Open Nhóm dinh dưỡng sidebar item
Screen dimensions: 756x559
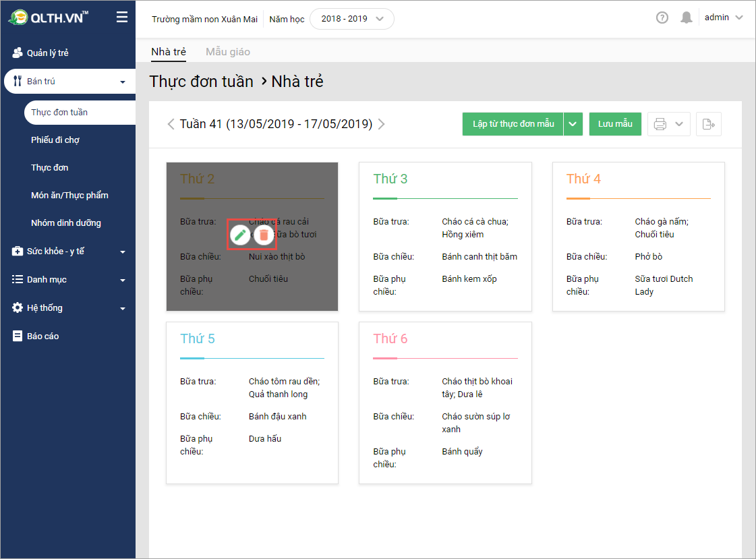point(66,223)
